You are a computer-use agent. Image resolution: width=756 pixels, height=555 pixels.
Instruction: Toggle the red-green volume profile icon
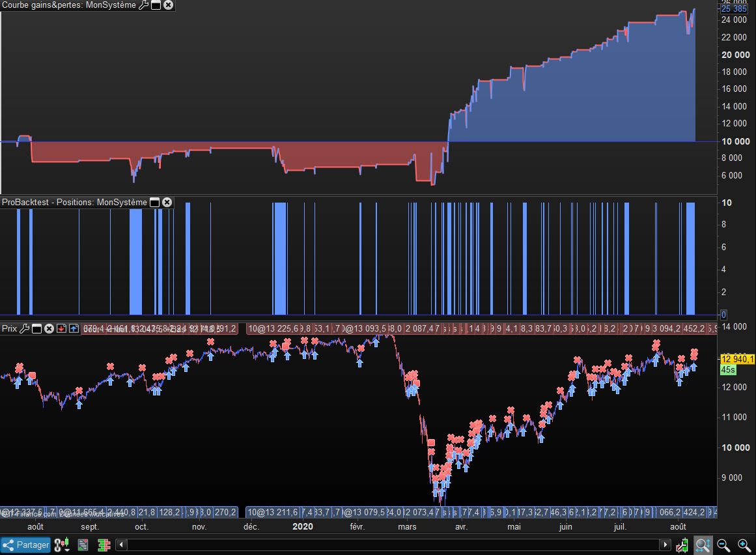pyautogui.click(x=104, y=545)
